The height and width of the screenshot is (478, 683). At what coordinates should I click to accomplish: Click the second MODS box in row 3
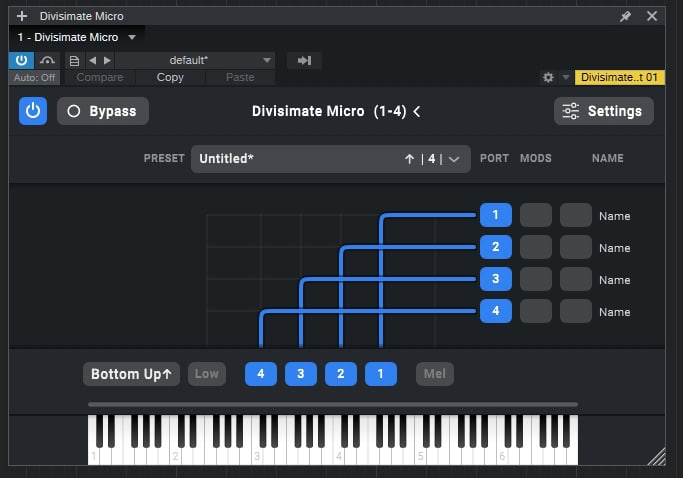[576, 279]
